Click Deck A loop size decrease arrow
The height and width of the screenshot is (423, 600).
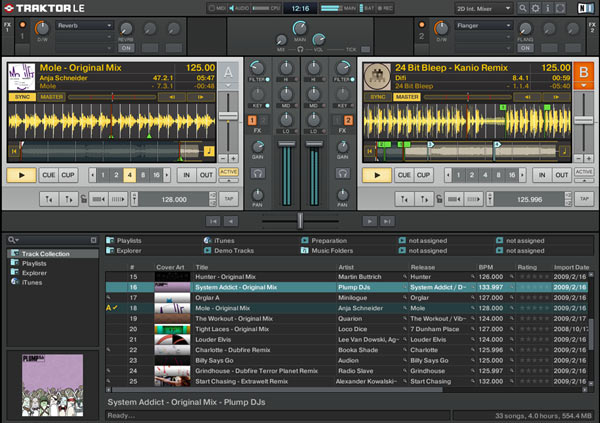coord(92,175)
